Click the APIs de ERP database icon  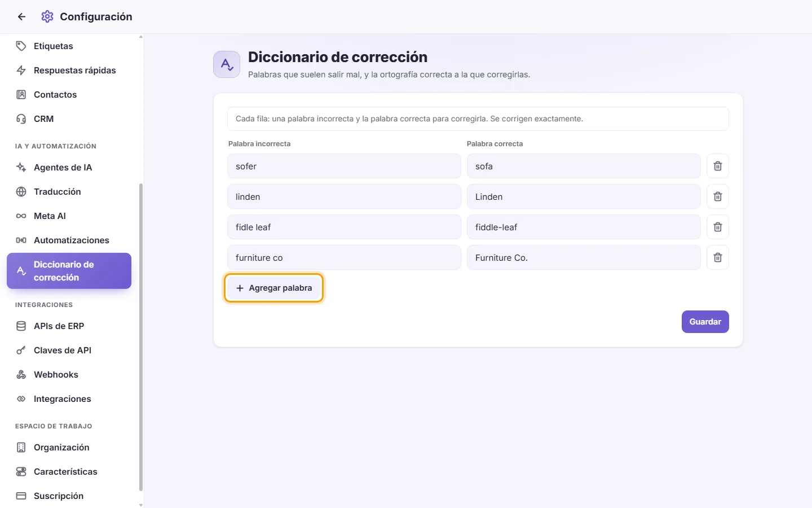click(x=21, y=326)
